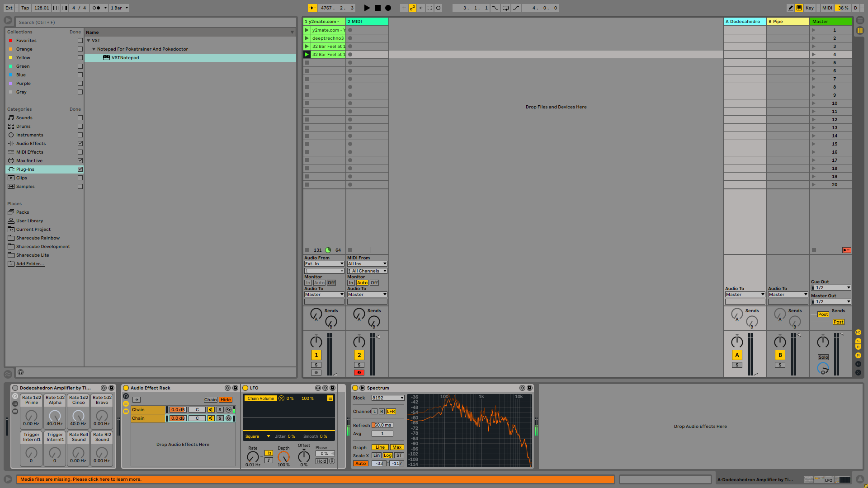This screenshot has width=868, height=488.
Task: Enable Follow playback button
Action: [312, 8]
